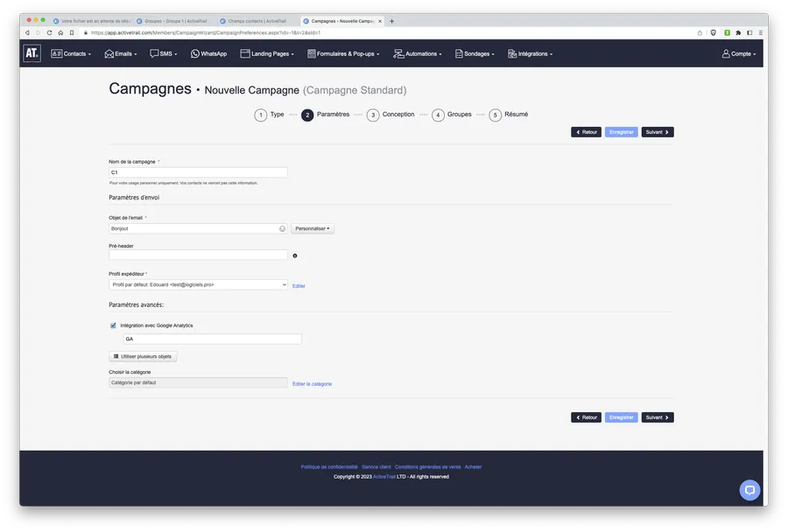Open the chat support bubble
The image size is (788, 532).
click(x=749, y=490)
